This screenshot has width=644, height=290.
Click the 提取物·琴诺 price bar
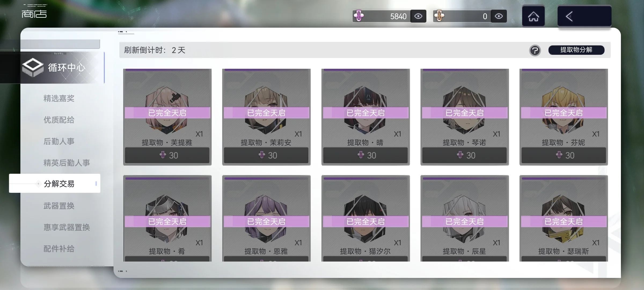click(x=464, y=155)
